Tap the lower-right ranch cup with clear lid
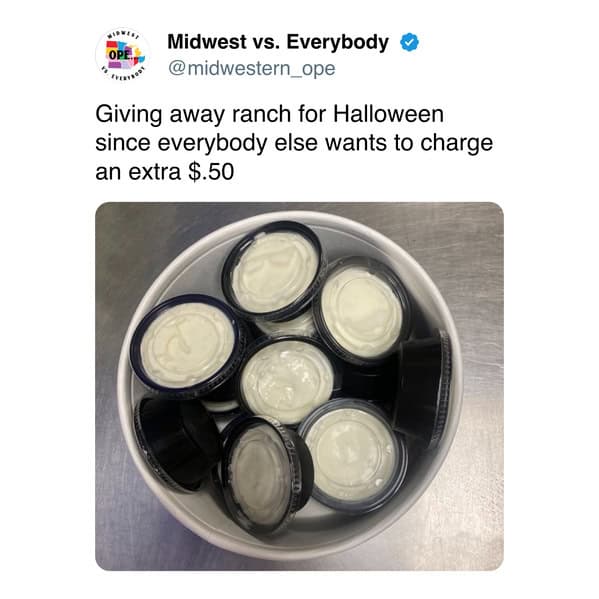Image resolution: width=599 pixels, height=599 pixels. [352, 453]
